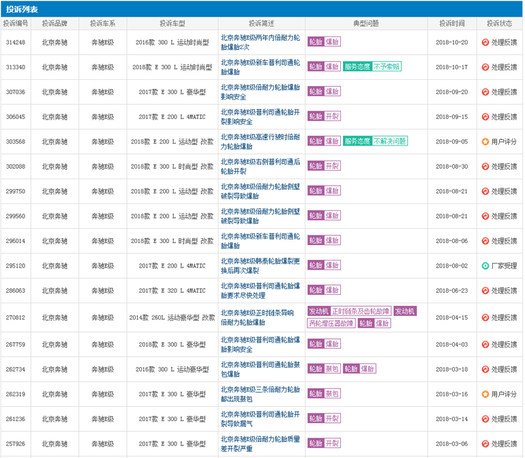Click the 投诉简述 column header
This screenshot has height=458, width=525.
[x=261, y=23]
